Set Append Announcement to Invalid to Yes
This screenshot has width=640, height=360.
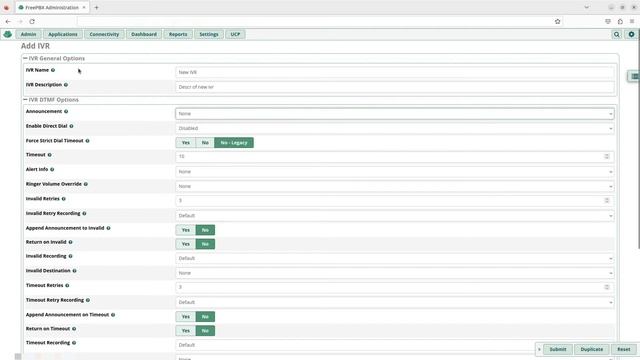click(186, 230)
